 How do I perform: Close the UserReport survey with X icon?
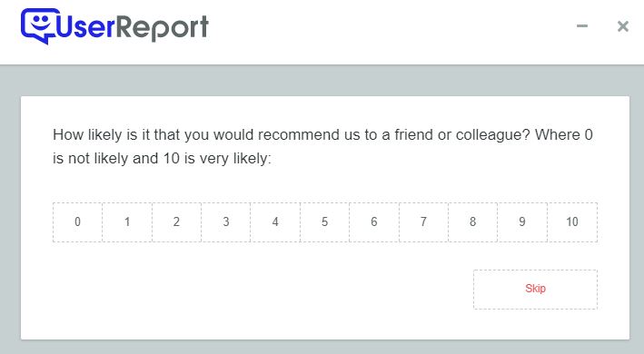pos(622,26)
